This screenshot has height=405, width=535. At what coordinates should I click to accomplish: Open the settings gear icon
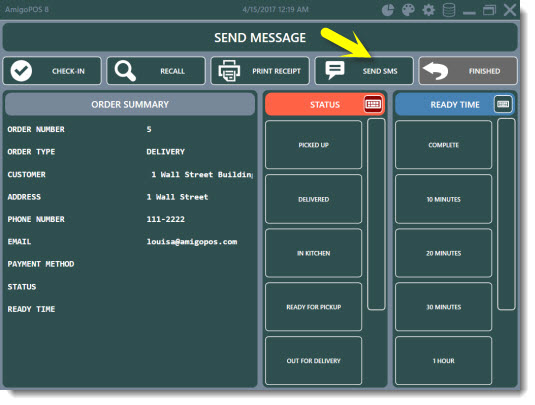tap(429, 10)
